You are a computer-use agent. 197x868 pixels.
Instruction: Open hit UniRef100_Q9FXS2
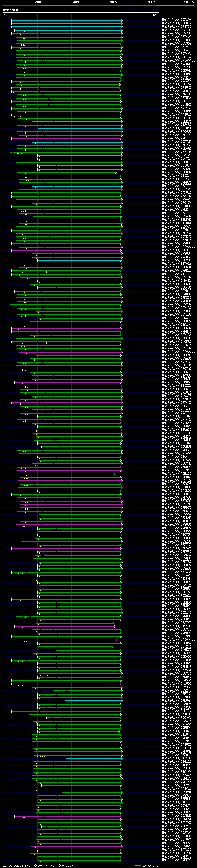(177, 57)
